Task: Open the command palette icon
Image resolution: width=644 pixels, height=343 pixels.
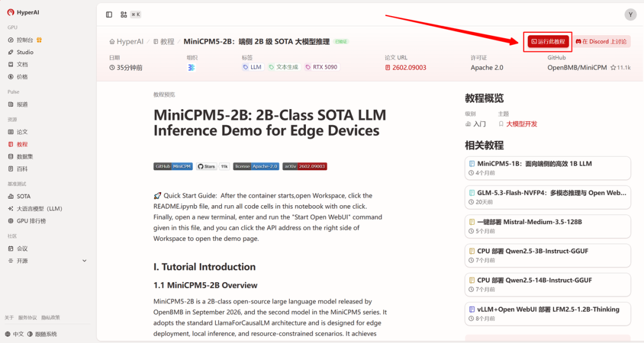Action: point(123,14)
